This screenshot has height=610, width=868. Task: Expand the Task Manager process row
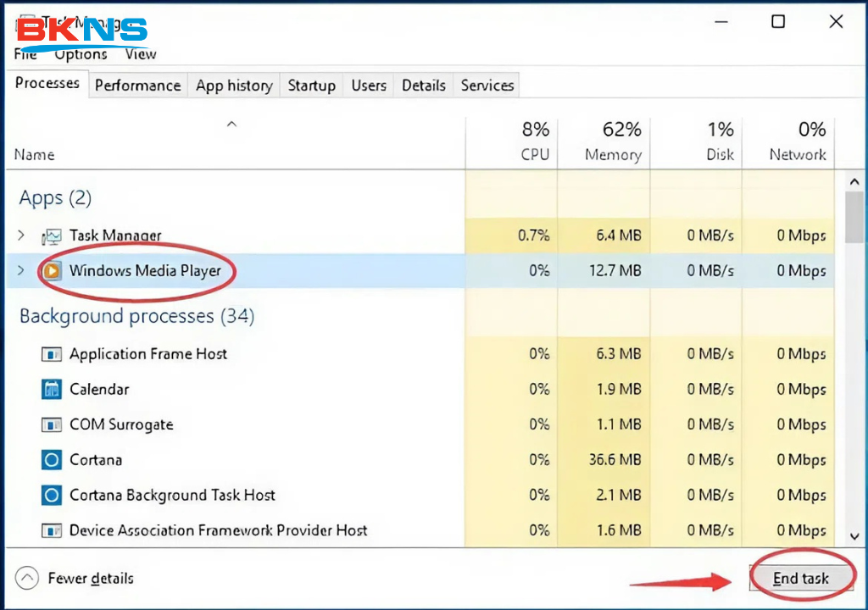(21, 236)
